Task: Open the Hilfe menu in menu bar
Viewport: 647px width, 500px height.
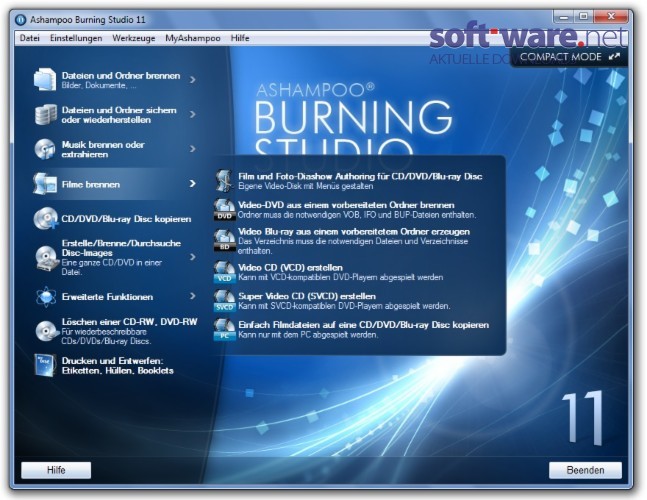Action: [x=240, y=38]
